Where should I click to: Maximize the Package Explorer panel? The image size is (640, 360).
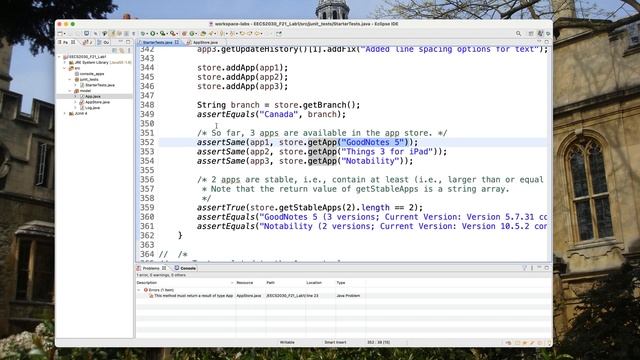tap(128, 42)
